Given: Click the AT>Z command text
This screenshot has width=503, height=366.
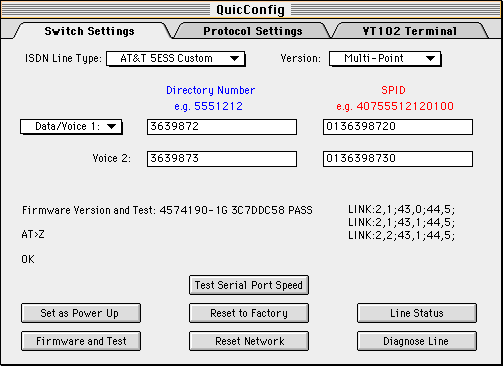Looking at the screenshot, I should click(33, 234).
